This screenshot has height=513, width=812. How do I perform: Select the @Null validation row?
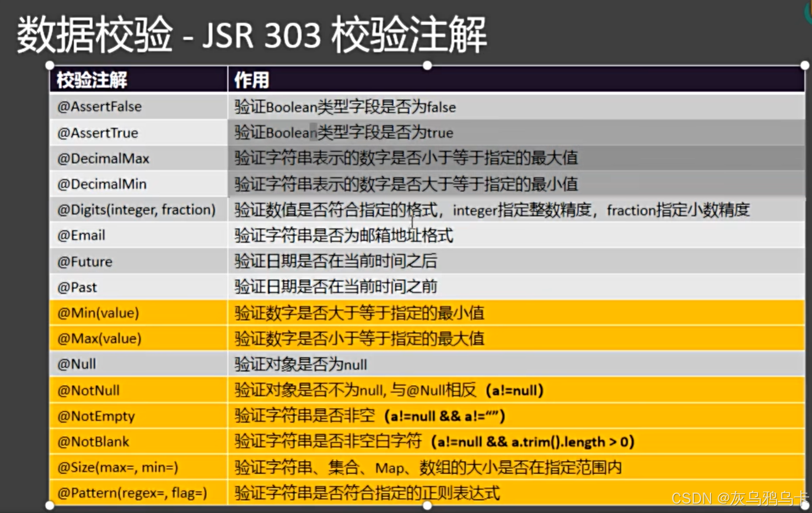point(78,364)
